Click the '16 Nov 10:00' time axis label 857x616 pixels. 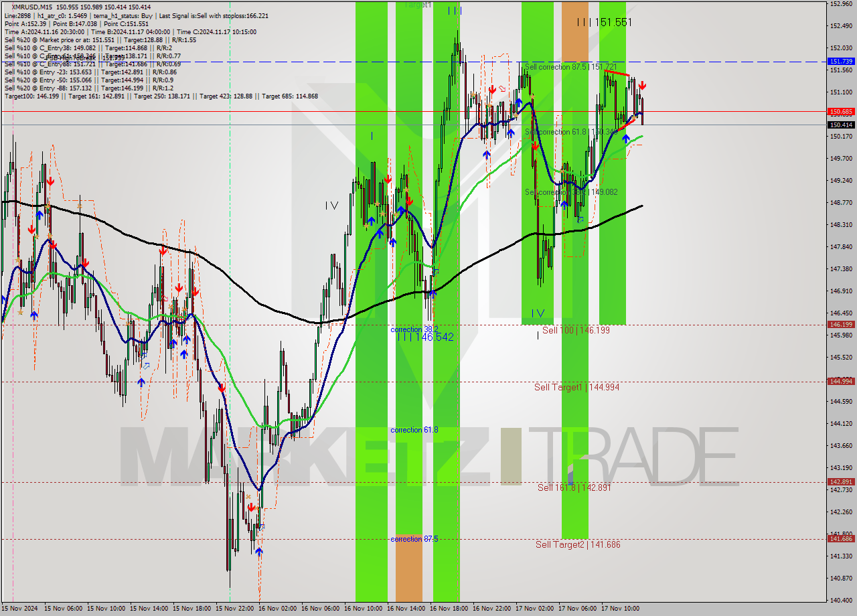click(363, 609)
